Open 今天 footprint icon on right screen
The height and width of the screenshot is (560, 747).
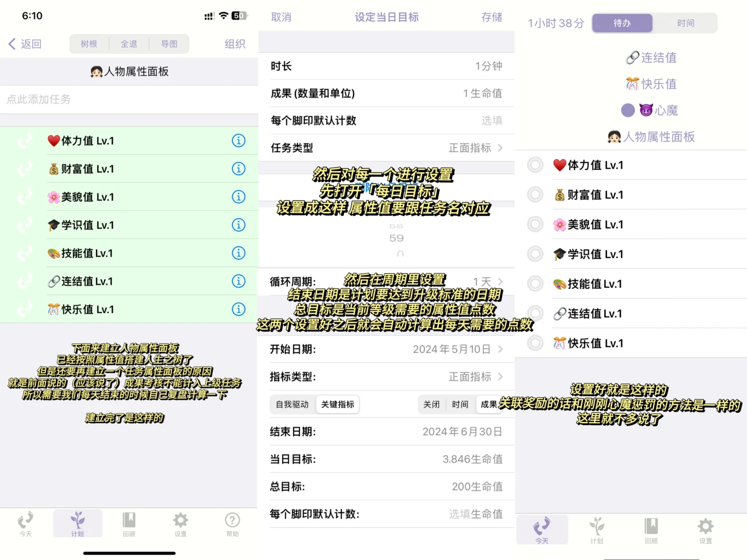[x=543, y=529]
